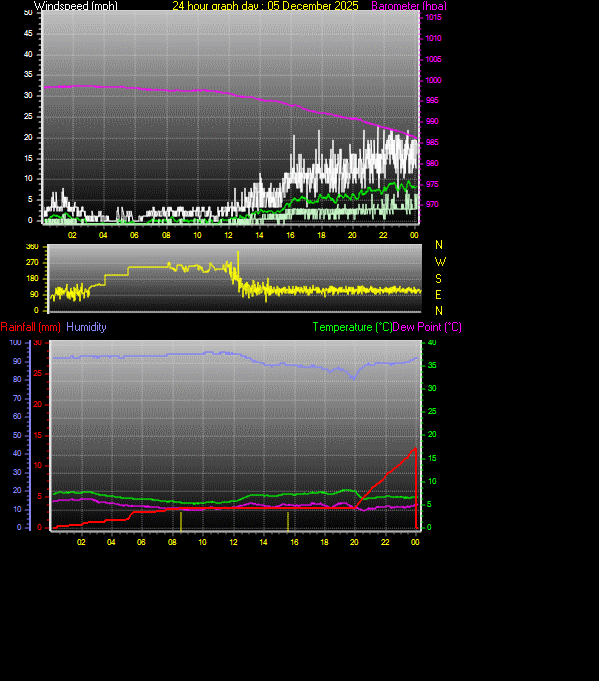
Task: Click the E compass direction label
Action: pos(439,295)
